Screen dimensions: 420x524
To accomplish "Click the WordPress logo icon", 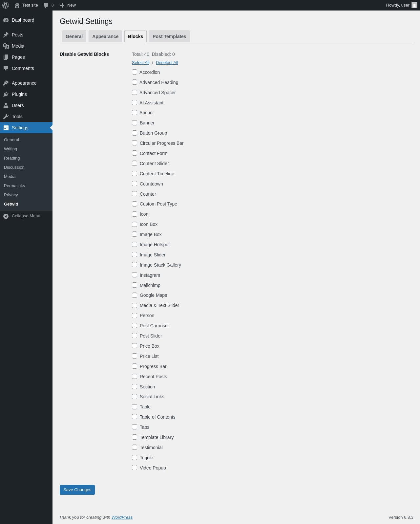I will (x=6, y=5).
